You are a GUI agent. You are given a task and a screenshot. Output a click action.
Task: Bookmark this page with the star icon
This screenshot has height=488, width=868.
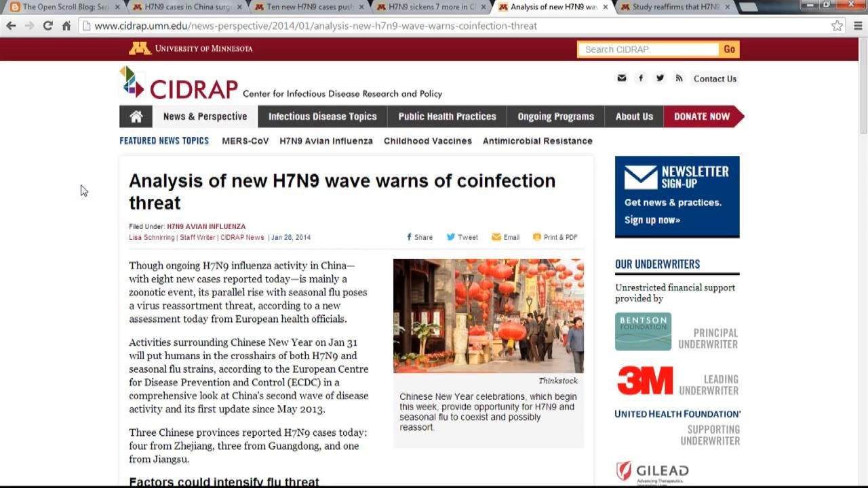tap(837, 26)
